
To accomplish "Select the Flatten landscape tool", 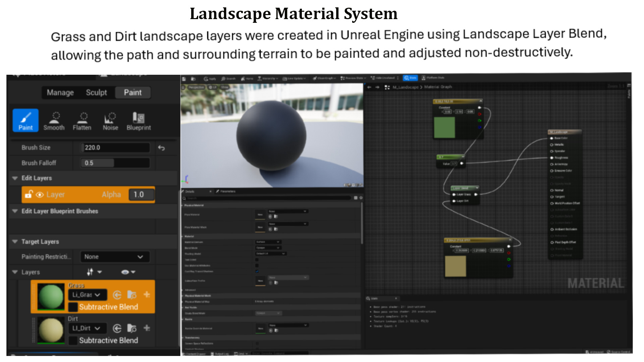I will 82,121.
